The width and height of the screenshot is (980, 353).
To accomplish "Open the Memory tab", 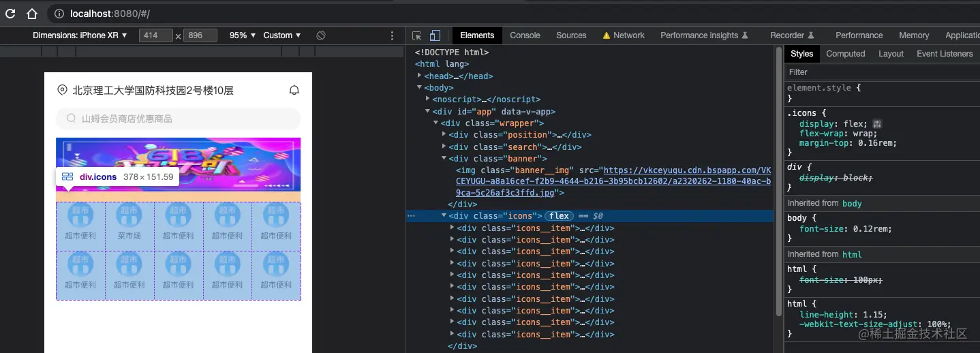I will click(913, 35).
